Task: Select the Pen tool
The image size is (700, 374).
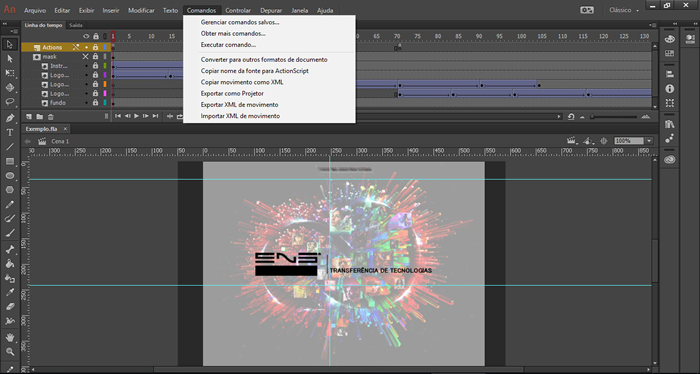Action: (x=10, y=118)
